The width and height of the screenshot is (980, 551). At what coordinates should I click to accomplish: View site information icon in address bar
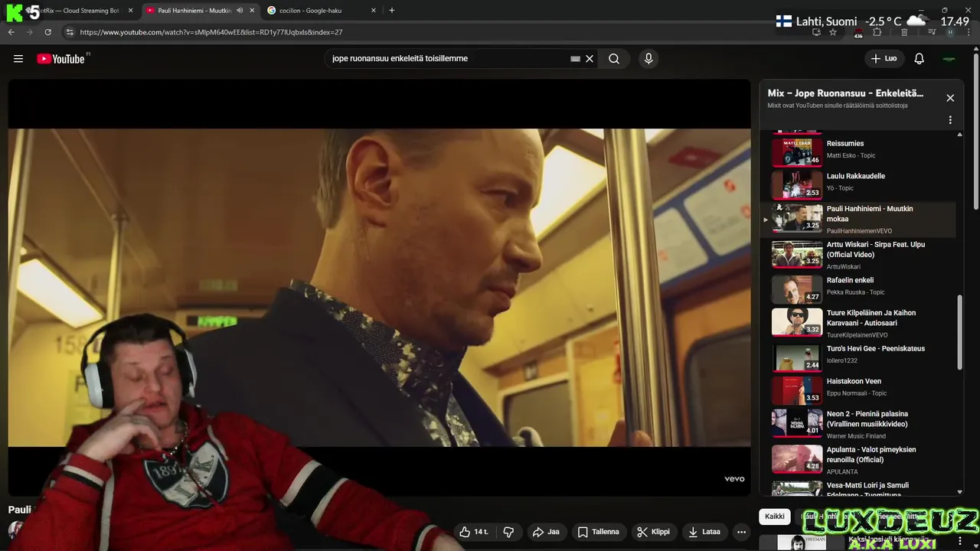pyautogui.click(x=69, y=32)
